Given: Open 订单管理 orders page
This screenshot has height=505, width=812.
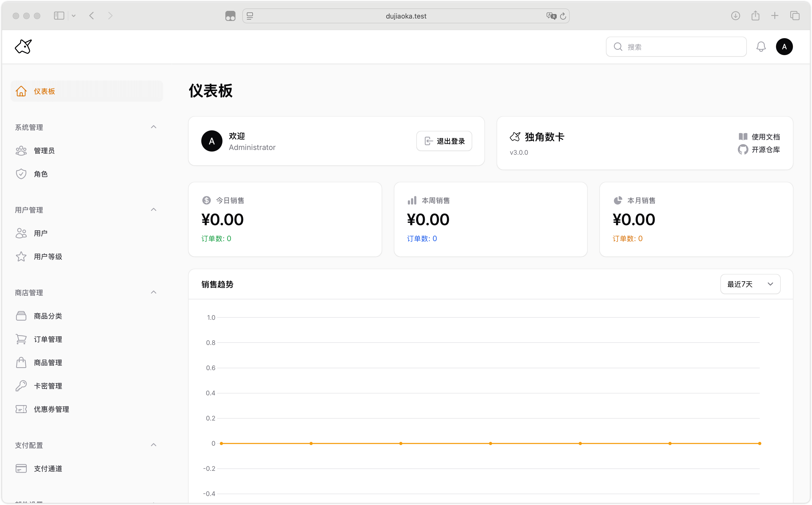Looking at the screenshot, I should point(87,339).
